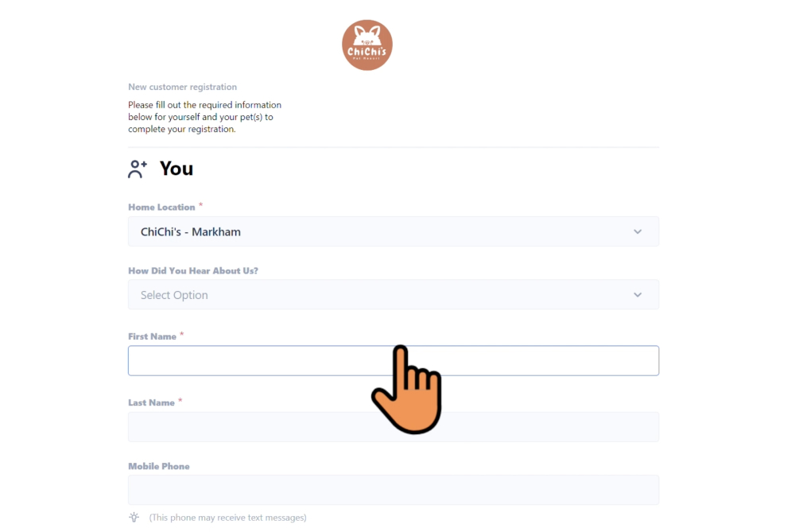Click the First Name label
Image resolution: width=799 pixels, height=532 pixels.
(x=152, y=337)
